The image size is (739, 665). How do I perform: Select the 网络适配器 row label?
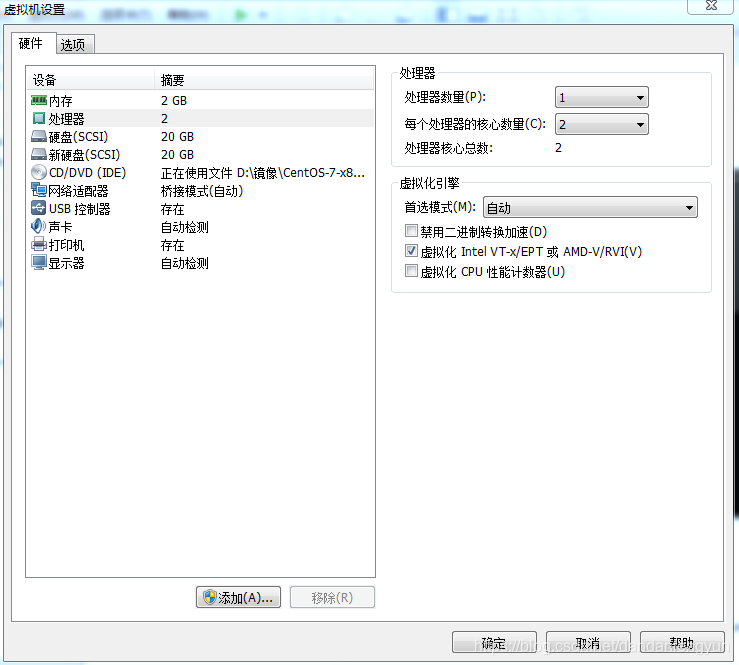[78, 191]
